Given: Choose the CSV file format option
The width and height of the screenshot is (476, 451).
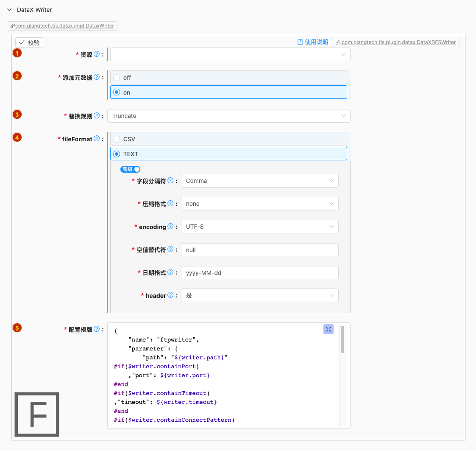Looking at the screenshot, I should coord(228,139).
